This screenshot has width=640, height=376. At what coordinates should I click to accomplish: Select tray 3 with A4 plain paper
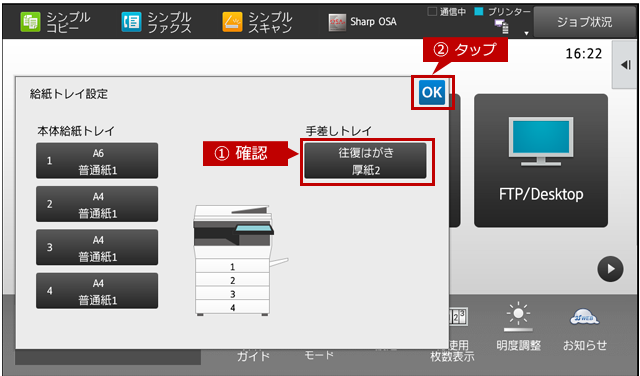(97, 247)
